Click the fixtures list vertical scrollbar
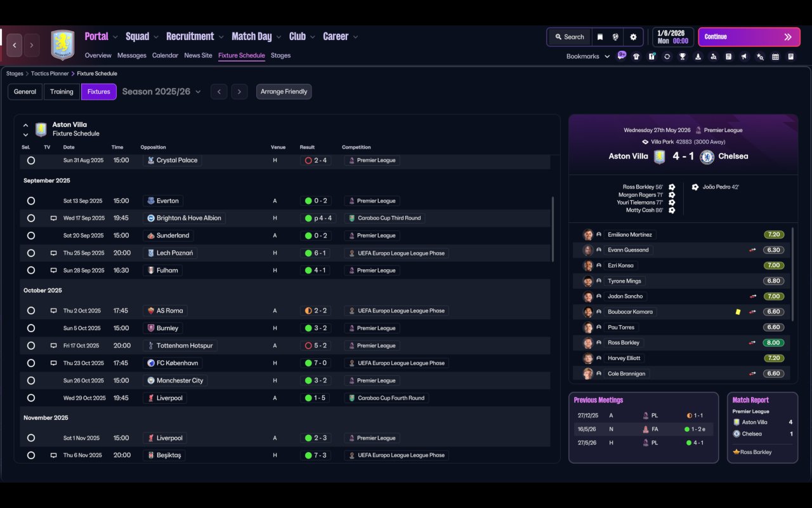812x508 pixels. tap(553, 229)
